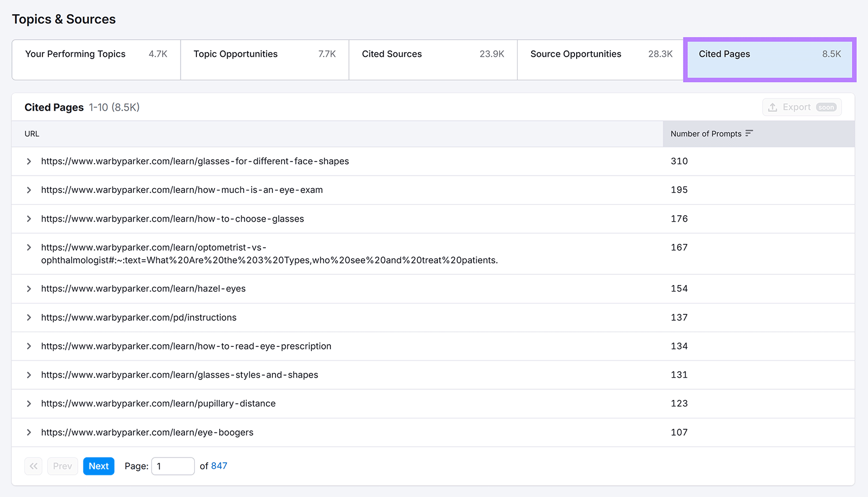Switch to Your Performing Topics tab

(96, 60)
